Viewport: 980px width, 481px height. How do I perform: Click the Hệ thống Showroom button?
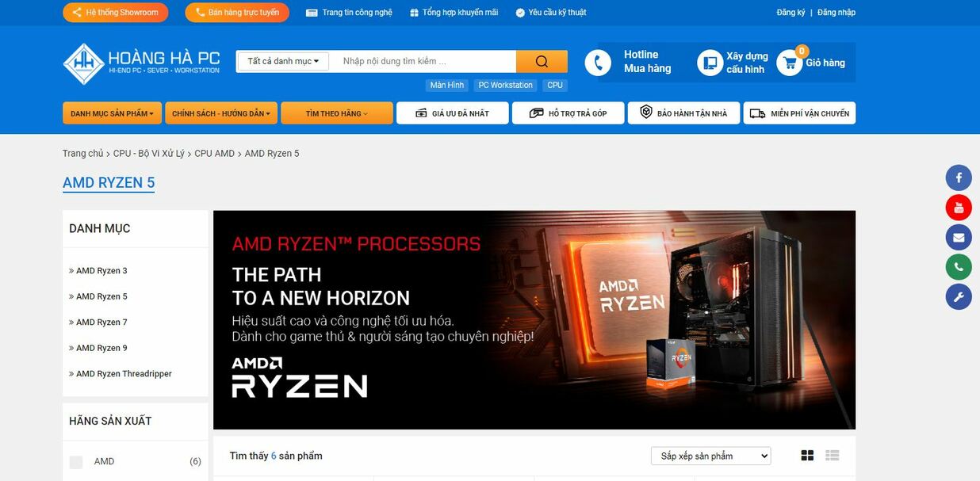pyautogui.click(x=116, y=13)
